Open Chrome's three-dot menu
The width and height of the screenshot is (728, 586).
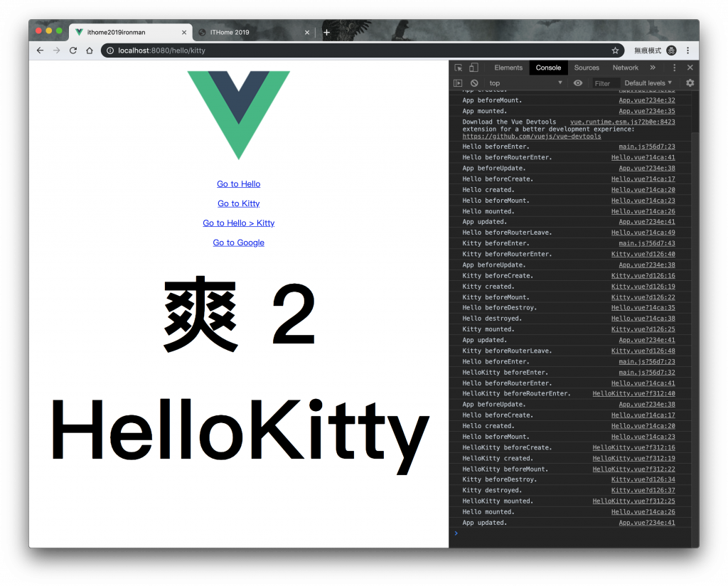[x=688, y=50]
